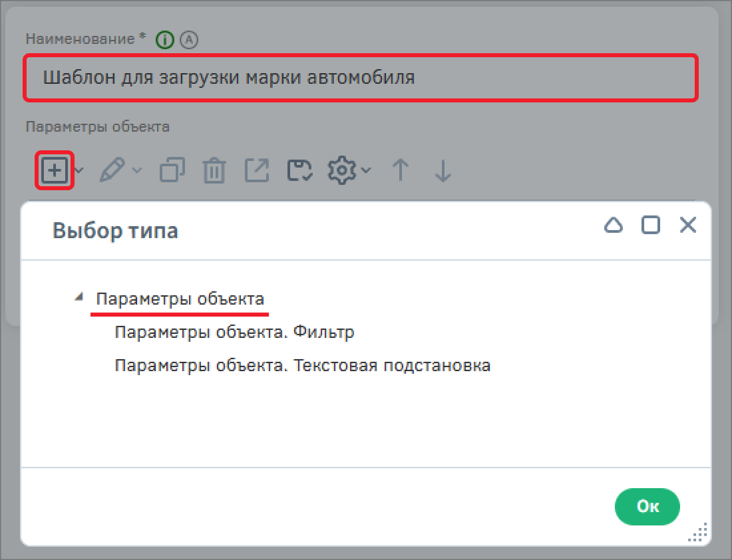Collapse the Параметры объекта tree node
This screenshot has width=732, height=560.
(80, 297)
